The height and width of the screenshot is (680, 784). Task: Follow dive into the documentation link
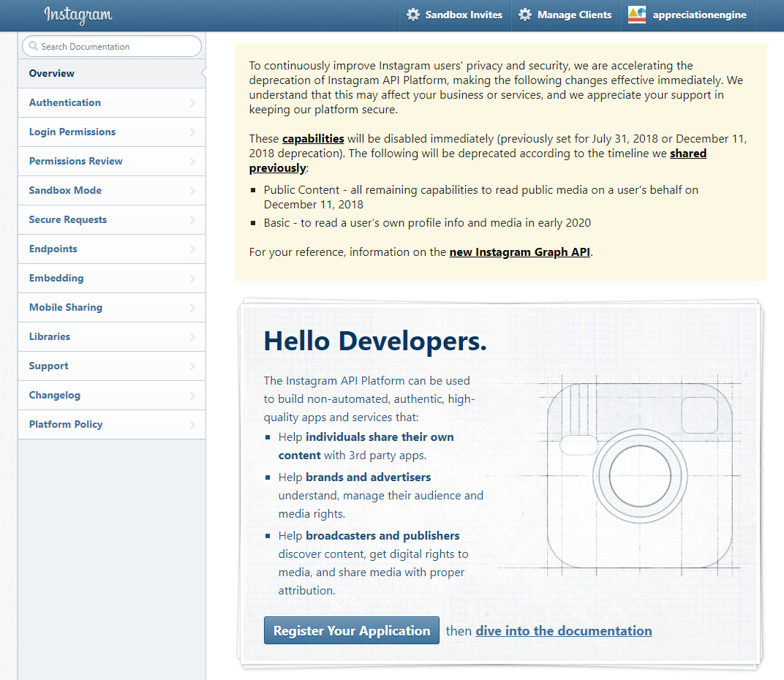[563, 631]
